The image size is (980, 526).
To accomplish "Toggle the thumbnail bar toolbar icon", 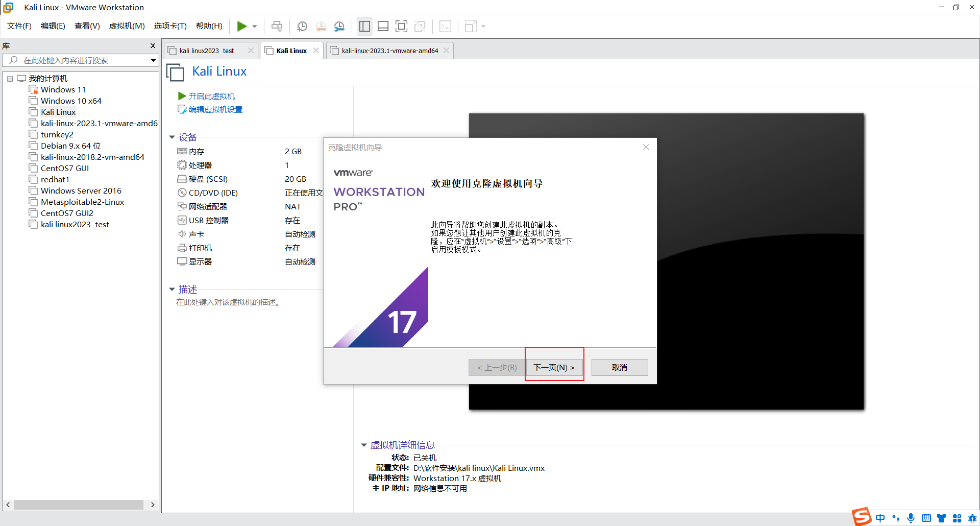I will click(383, 26).
